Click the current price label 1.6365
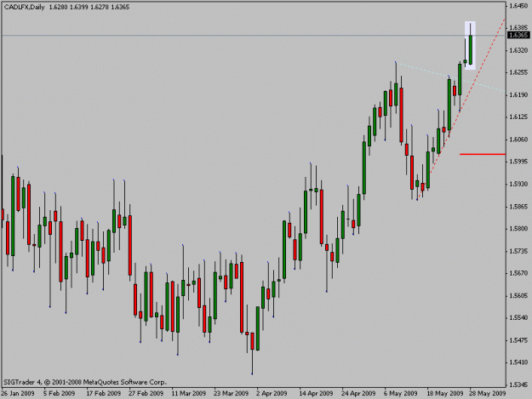Screen dimensions: 532x399 point(518,35)
